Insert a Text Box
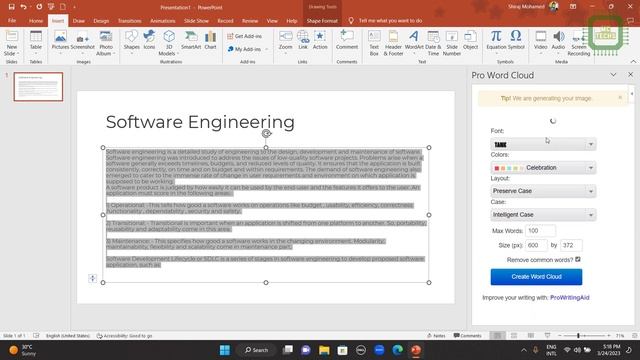 click(374, 43)
